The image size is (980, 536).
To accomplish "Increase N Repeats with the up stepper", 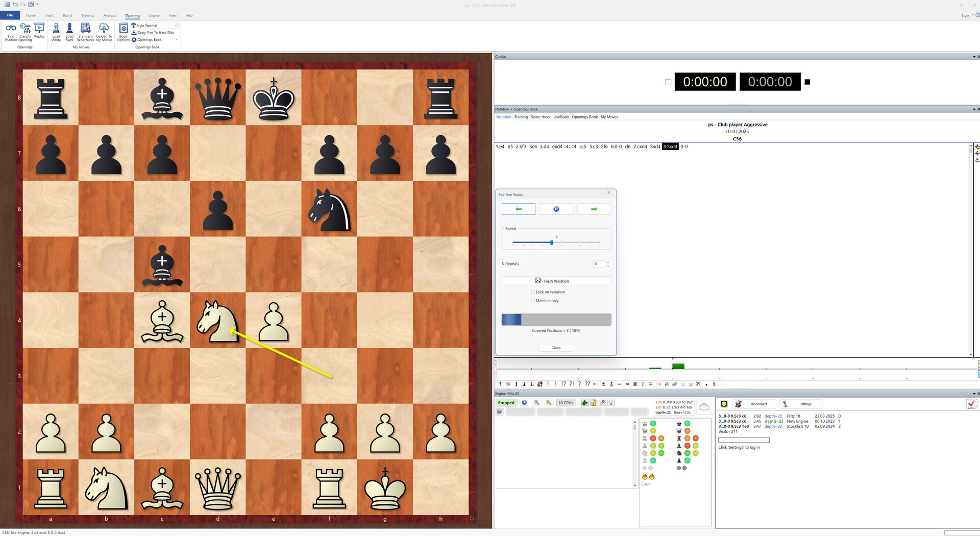I will pyautogui.click(x=607, y=262).
